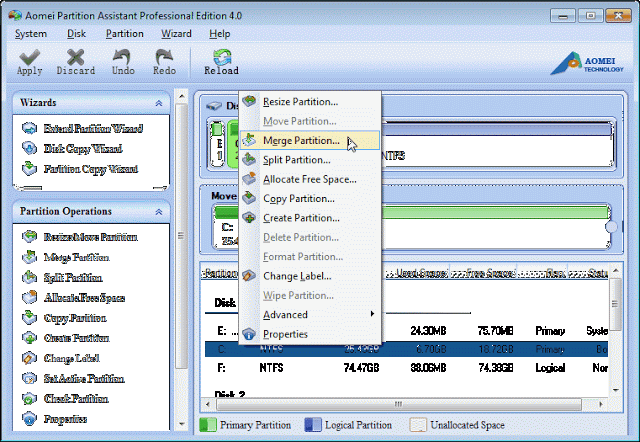The height and width of the screenshot is (442, 640).
Task: Click the large NTFS partition block
Action: click(x=498, y=144)
